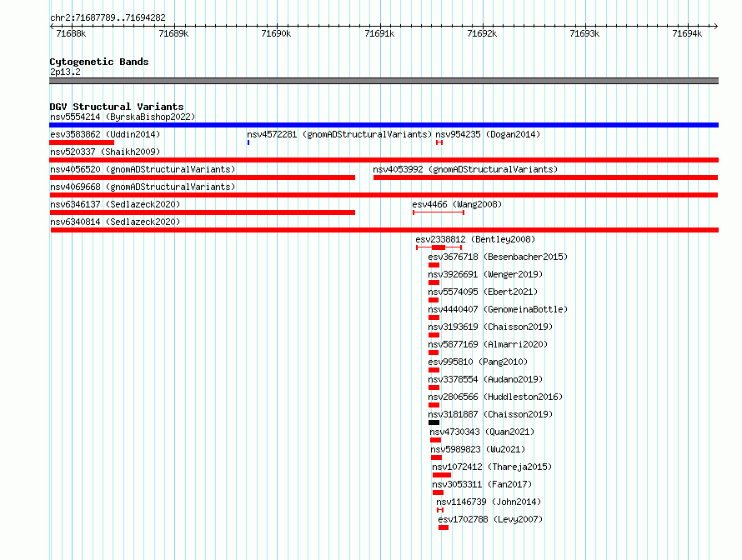The height and width of the screenshot is (560, 742).
Task: Click the DGV Structural Variants track title
Action: [x=117, y=107]
